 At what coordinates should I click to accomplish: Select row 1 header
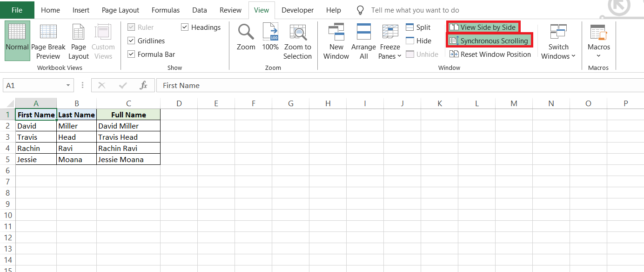coord(8,115)
